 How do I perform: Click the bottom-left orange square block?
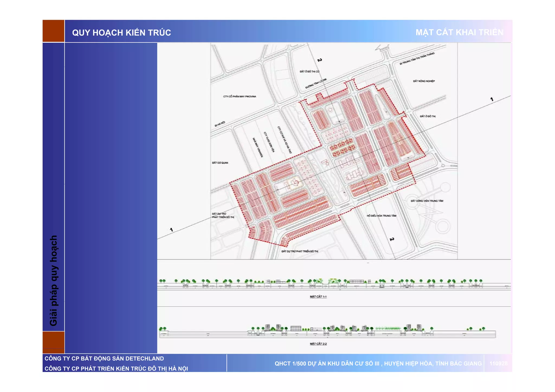point(53,342)
